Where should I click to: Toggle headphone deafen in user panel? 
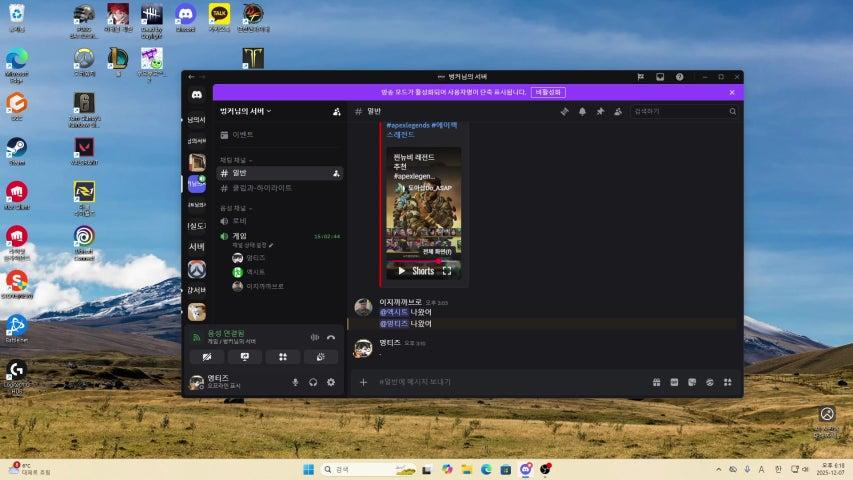[x=313, y=382]
